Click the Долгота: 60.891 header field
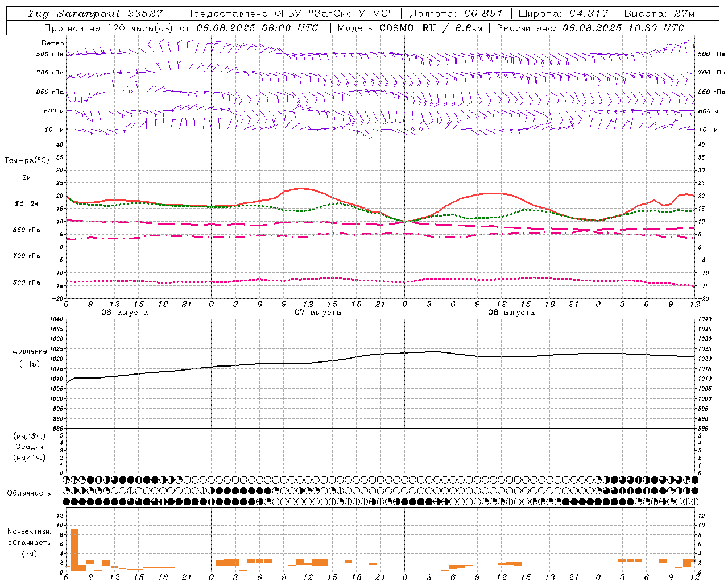The height and width of the screenshot is (582, 728). 456,14
